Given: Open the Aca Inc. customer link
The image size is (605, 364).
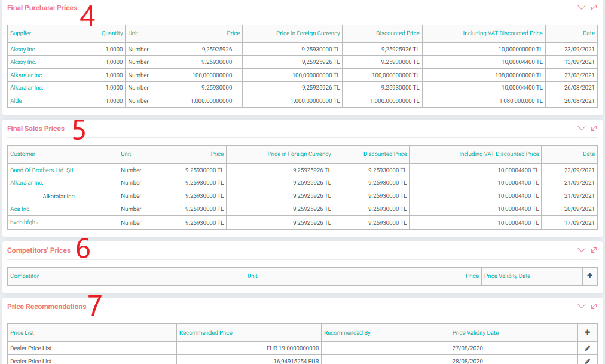Looking at the screenshot, I should (20, 209).
